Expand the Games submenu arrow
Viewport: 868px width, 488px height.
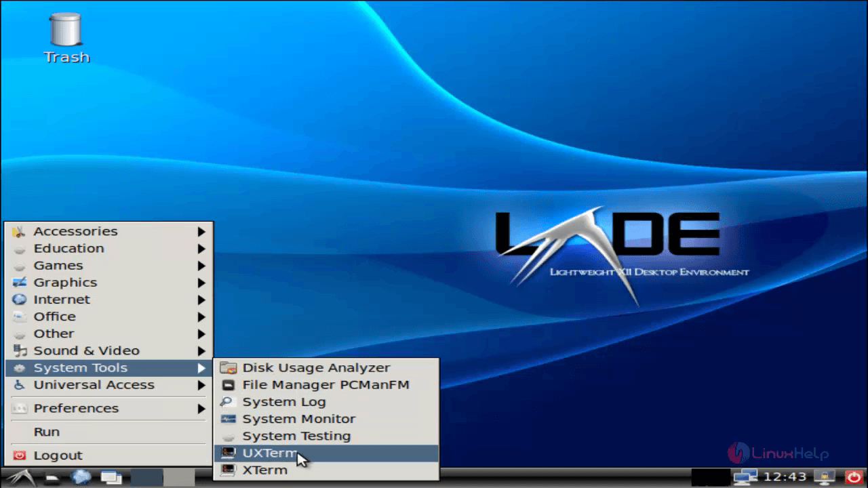[x=201, y=266]
